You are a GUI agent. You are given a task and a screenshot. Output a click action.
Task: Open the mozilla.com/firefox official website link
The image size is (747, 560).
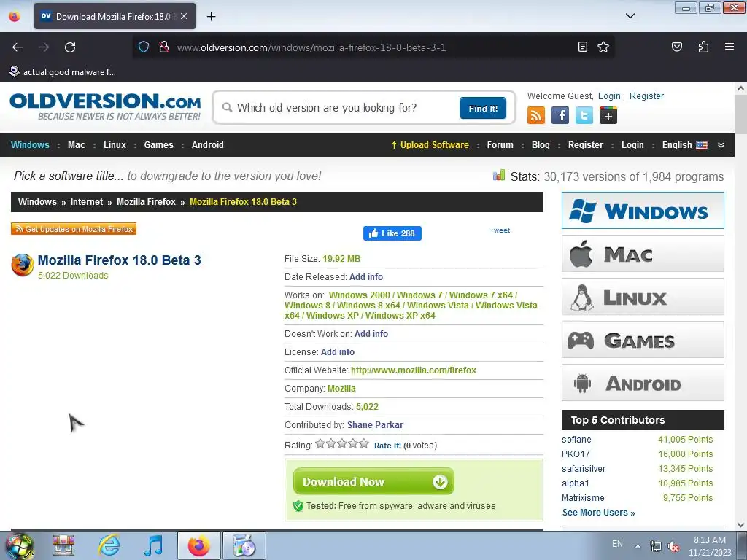click(x=414, y=370)
